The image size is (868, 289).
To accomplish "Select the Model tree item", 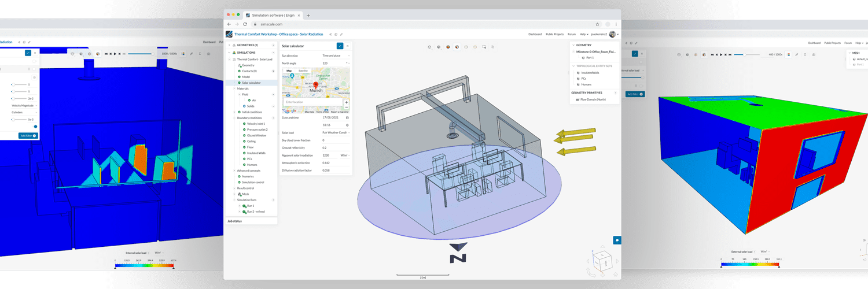I will (x=246, y=77).
